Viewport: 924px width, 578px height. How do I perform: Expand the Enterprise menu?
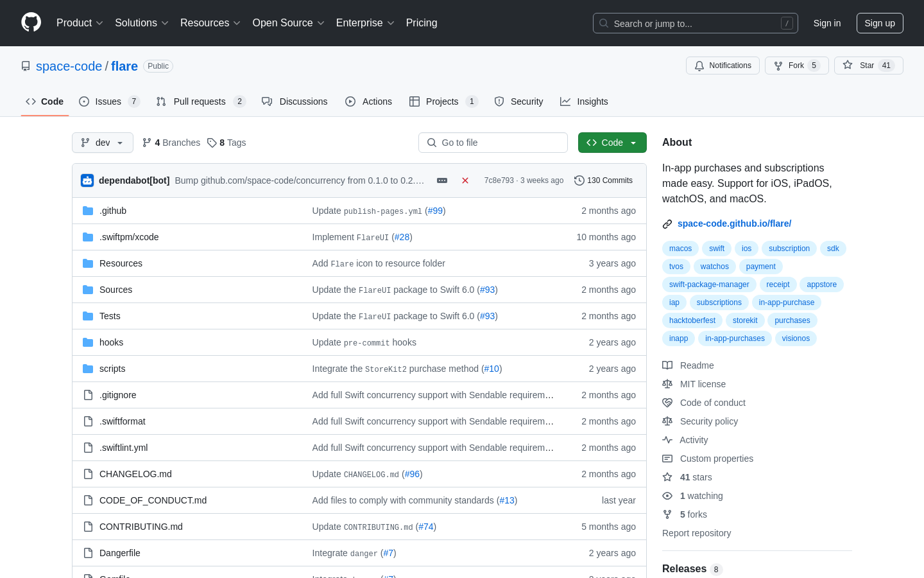pos(365,22)
